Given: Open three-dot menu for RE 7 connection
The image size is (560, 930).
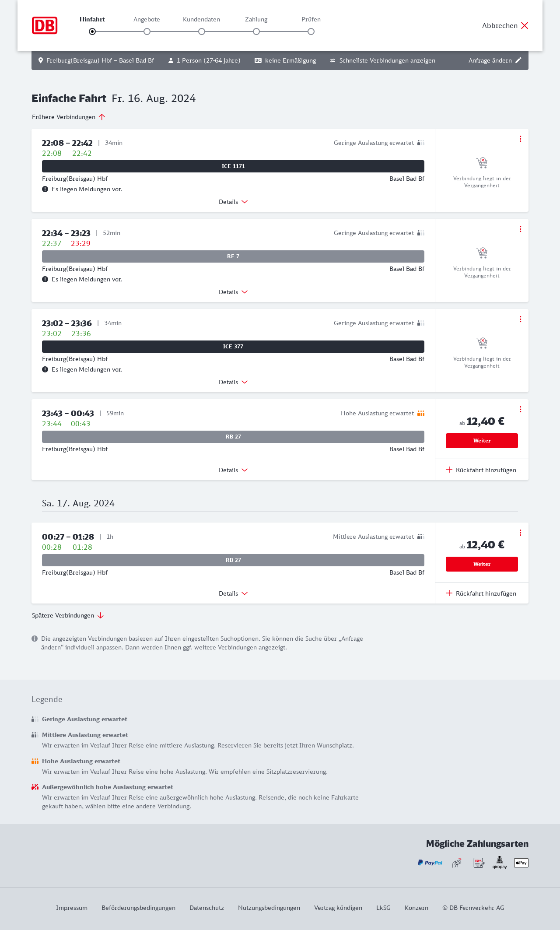Looking at the screenshot, I should click(x=520, y=229).
